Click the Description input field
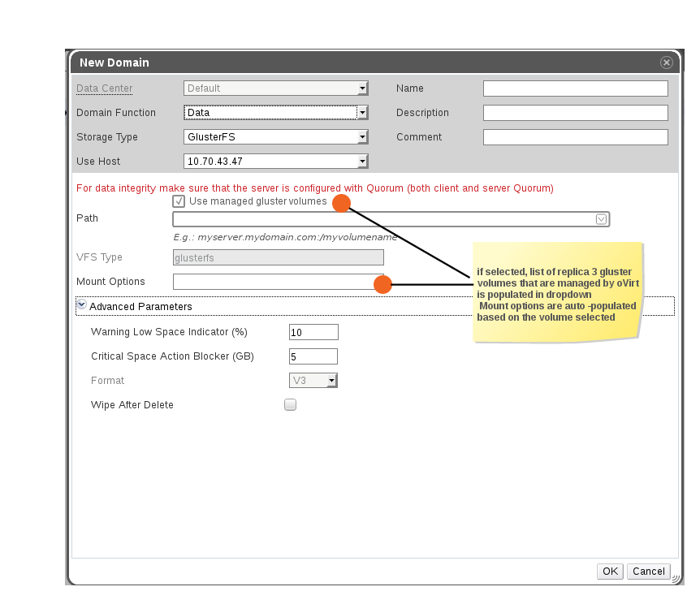The height and width of the screenshot is (604, 700). point(575,113)
